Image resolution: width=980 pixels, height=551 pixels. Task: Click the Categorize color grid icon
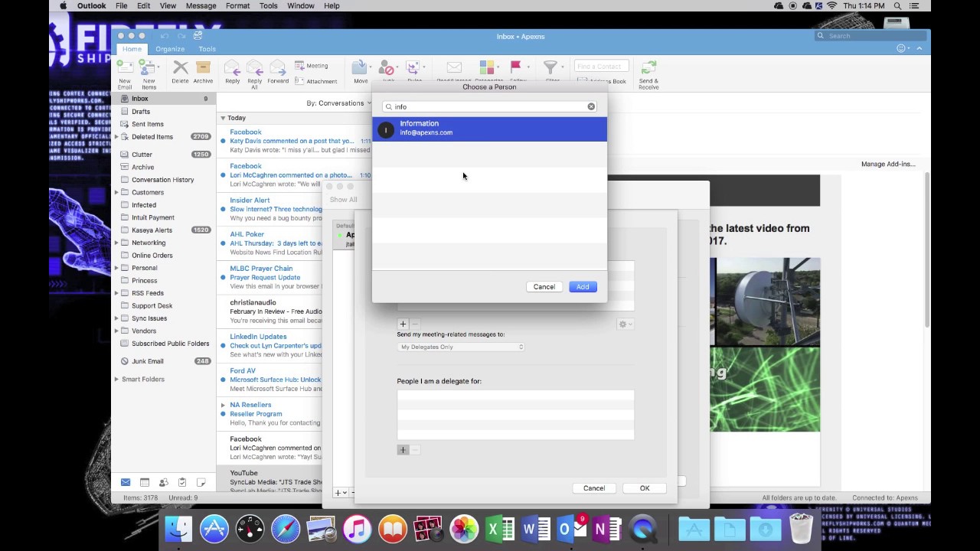pos(487,68)
